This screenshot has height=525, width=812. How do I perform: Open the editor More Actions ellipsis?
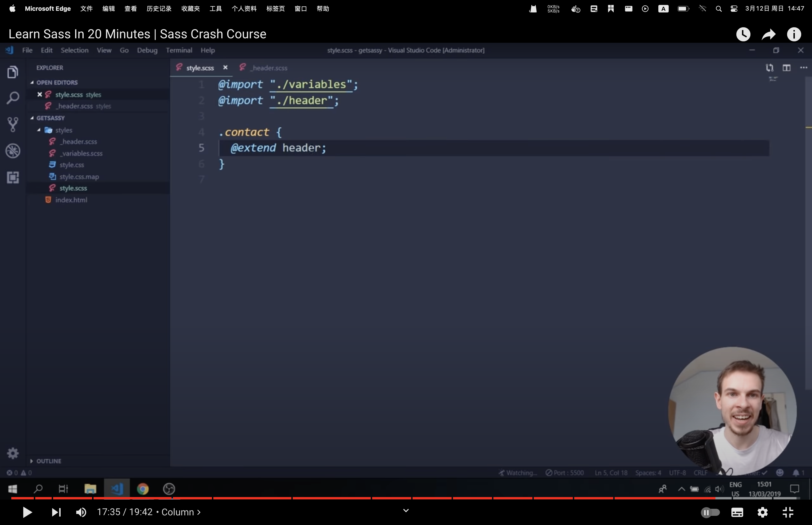804,67
